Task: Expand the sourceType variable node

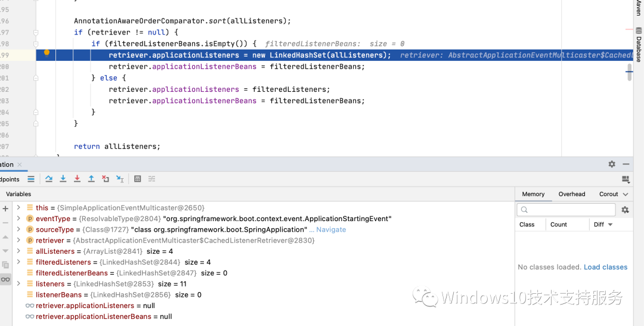Action: click(18, 229)
